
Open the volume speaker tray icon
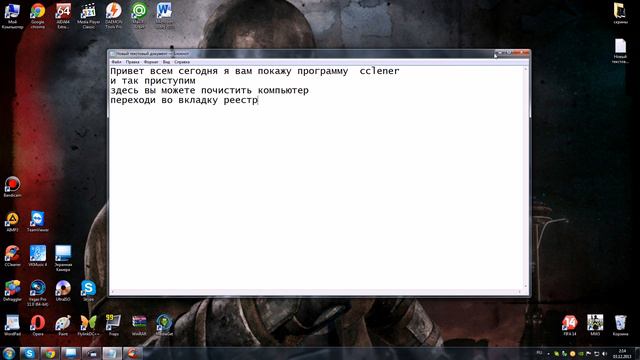604,354
